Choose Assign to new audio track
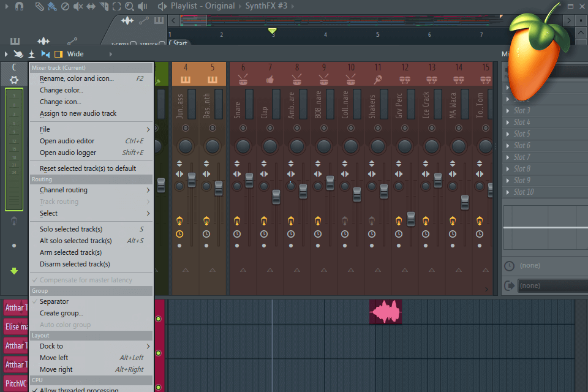This screenshot has height=392, width=588. click(92, 114)
